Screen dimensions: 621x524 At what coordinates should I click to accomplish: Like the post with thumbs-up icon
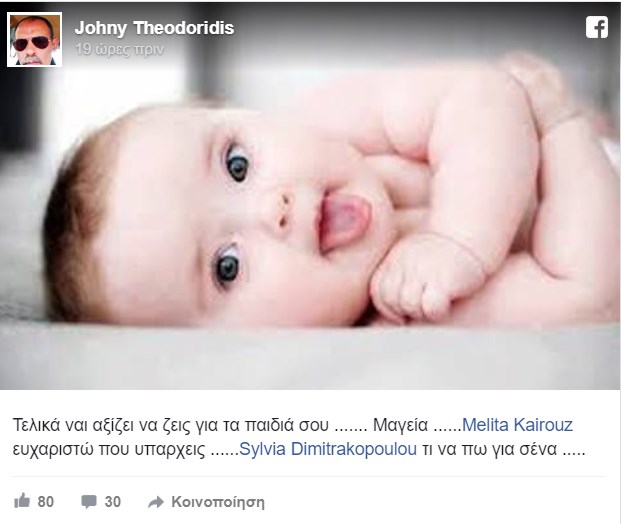coord(22,501)
